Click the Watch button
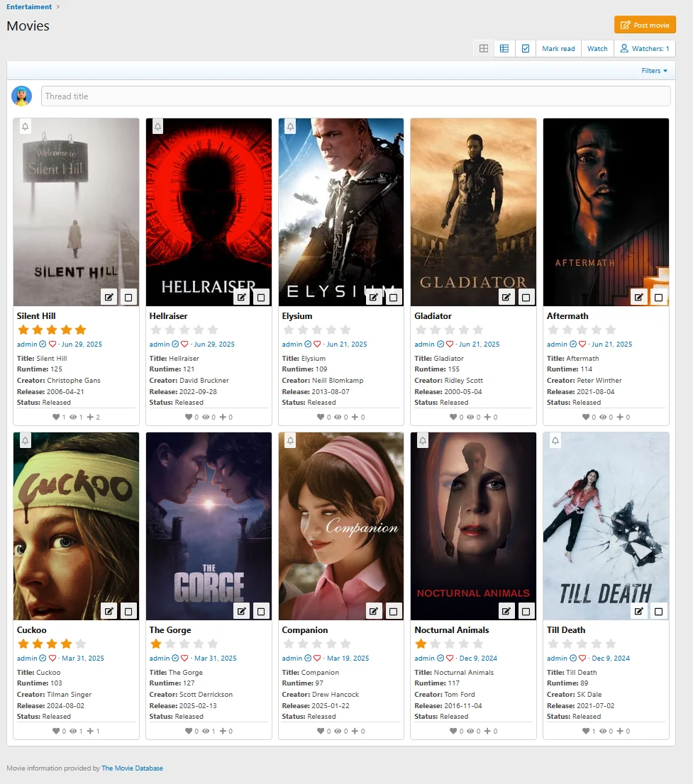Viewport: 693px width, 784px height. [597, 48]
